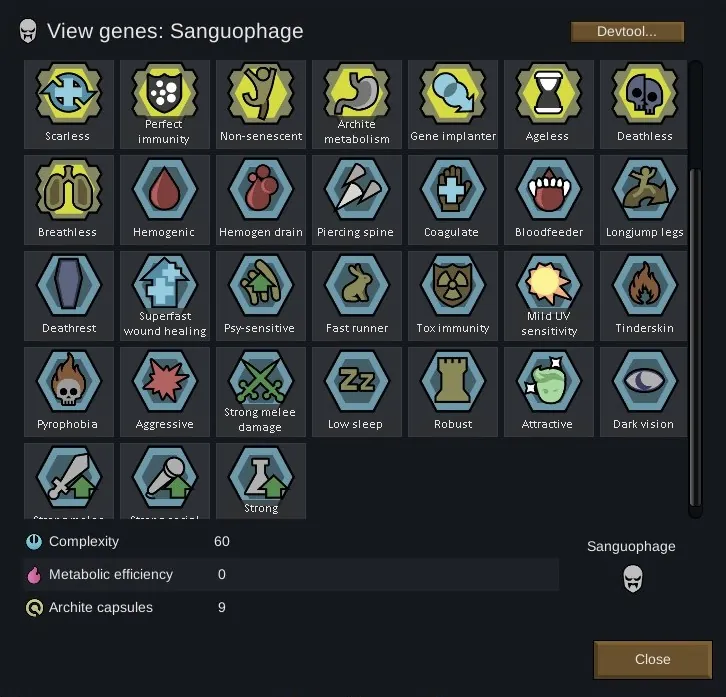Screen dimensions: 726x697
Task: Click the Complexity stat row
Action: 291,541
